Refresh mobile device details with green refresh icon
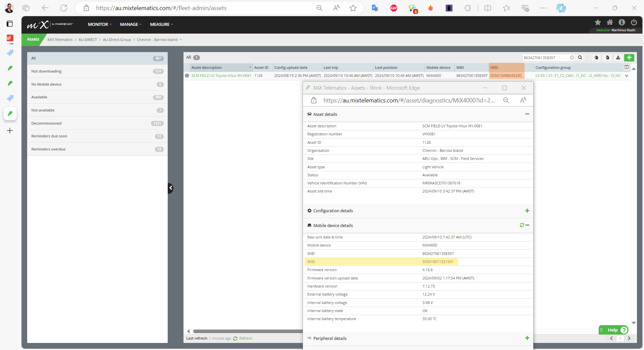 [522, 225]
